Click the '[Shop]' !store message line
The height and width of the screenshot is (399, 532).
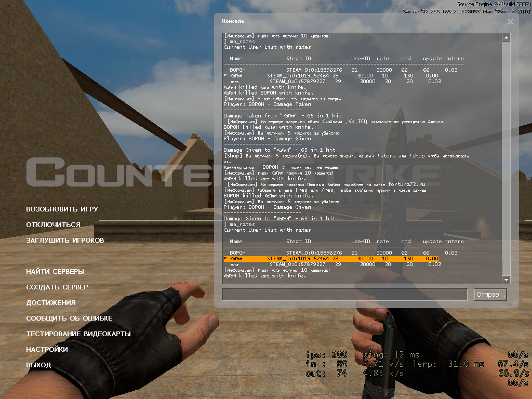click(346, 156)
